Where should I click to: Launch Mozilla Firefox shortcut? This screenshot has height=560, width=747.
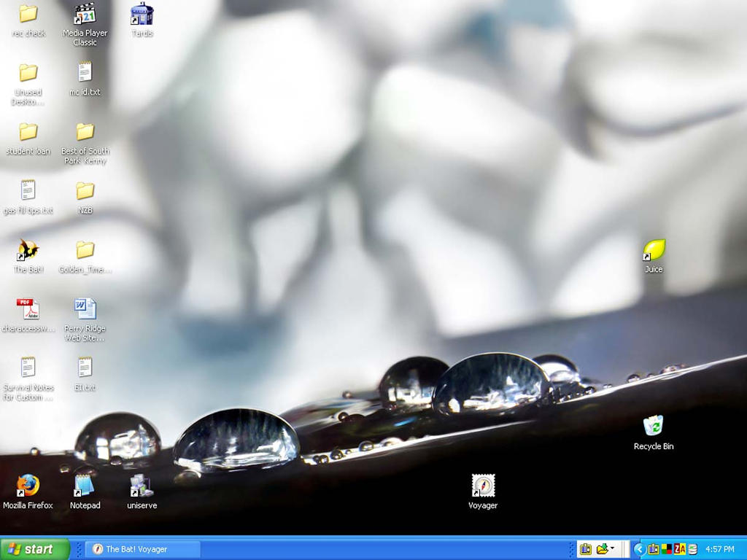(28, 492)
